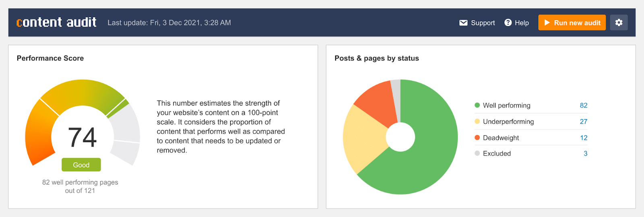Image resolution: width=644 pixels, height=217 pixels.
Task: Open the 12 deadweight pages count
Action: 584,138
